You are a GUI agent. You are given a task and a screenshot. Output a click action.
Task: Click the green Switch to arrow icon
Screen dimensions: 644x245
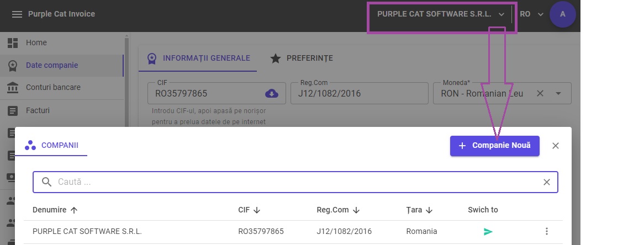pos(488,232)
